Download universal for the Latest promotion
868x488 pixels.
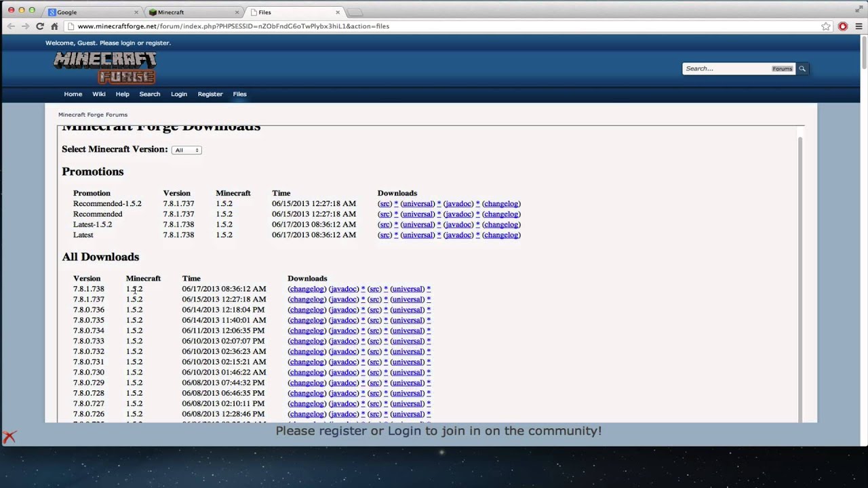(418, 235)
